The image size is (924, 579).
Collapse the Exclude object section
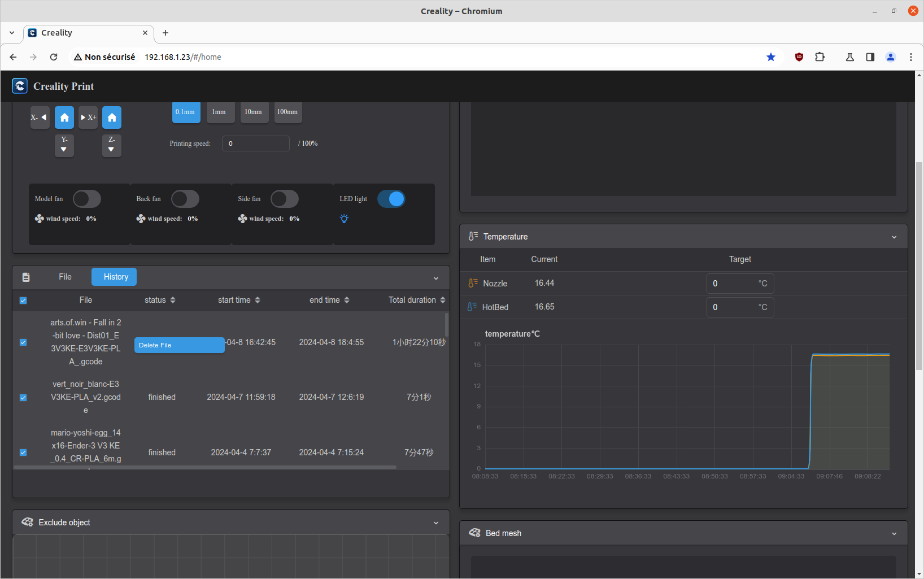436,523
